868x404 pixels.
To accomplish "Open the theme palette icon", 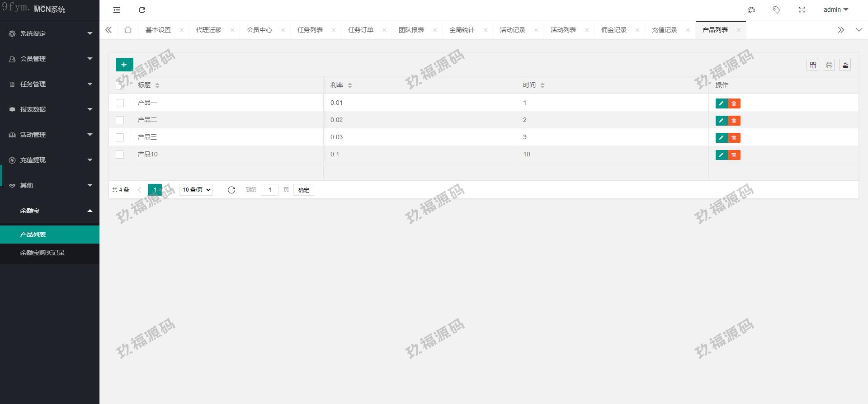I will click(751, 10).
